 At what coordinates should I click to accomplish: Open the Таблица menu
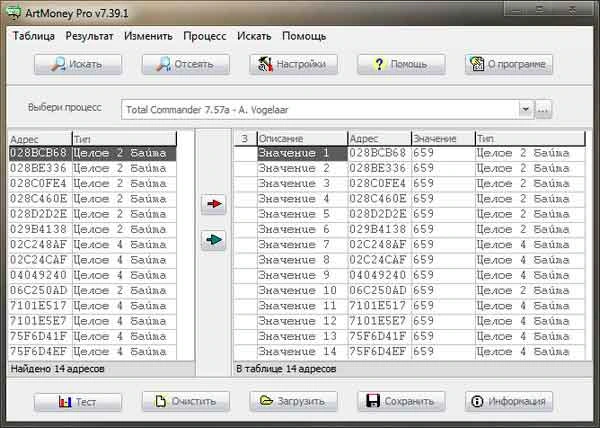tap(34, 36)
